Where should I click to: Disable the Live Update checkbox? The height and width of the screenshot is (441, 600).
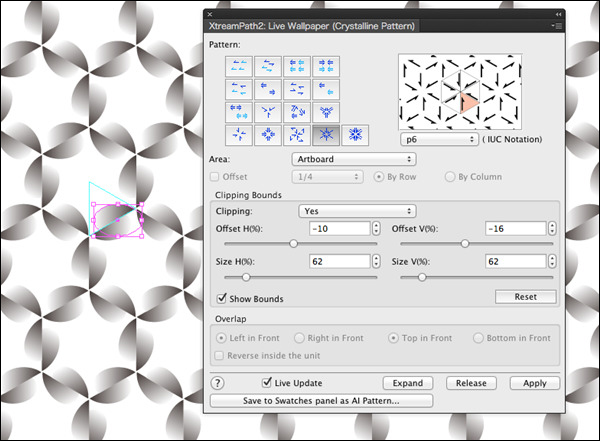tap(267, 382)
